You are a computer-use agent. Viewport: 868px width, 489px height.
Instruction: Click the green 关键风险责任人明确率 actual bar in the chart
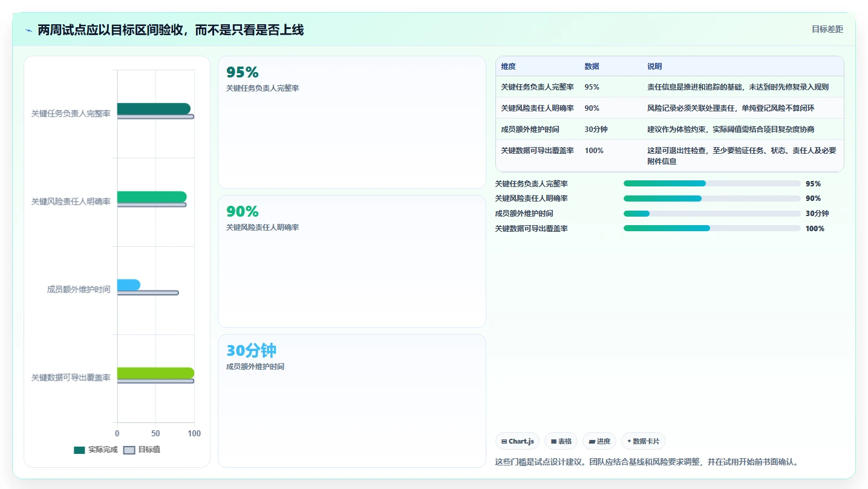tap(152, 197)
